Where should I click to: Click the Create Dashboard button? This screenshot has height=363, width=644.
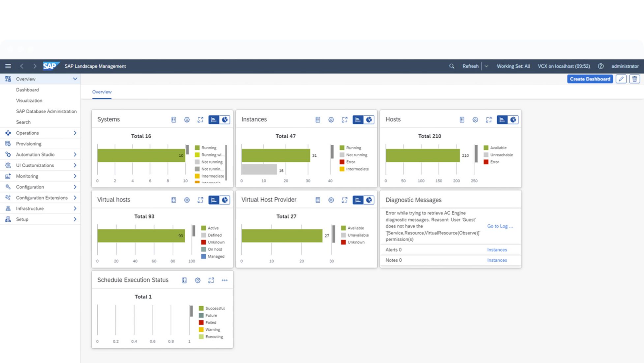pos(590,79)
